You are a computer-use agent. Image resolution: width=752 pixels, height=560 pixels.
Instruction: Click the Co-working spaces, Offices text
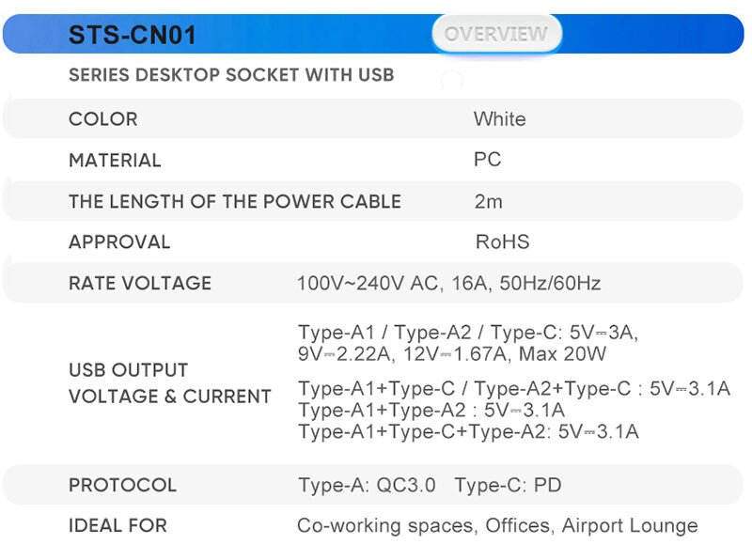pos(424,526)
